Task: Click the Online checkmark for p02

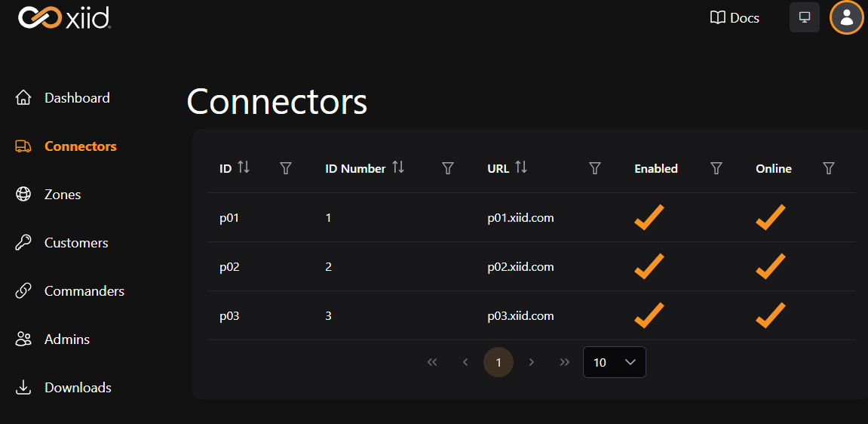Action: (770, 266)
